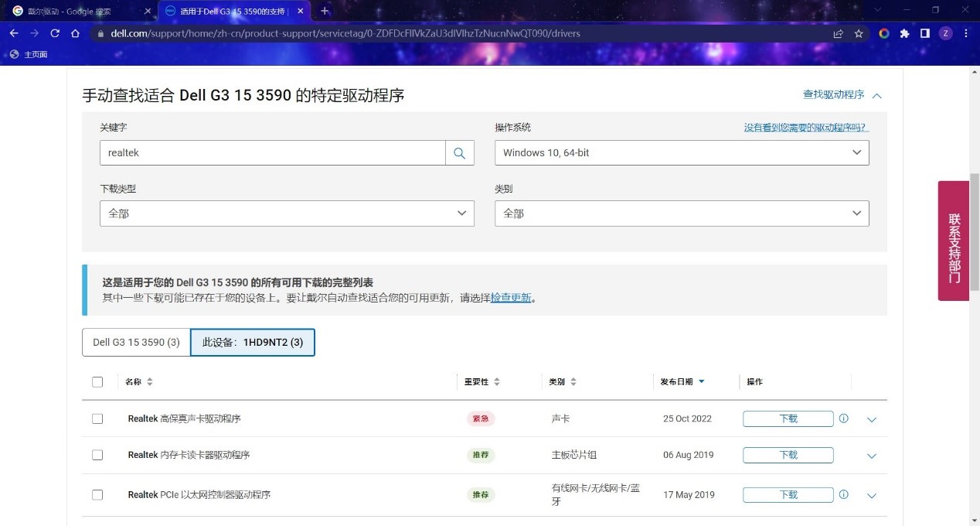Screen dimensions: 980x526
Task: Click the 检查更新 link
Action: [511, 298]
